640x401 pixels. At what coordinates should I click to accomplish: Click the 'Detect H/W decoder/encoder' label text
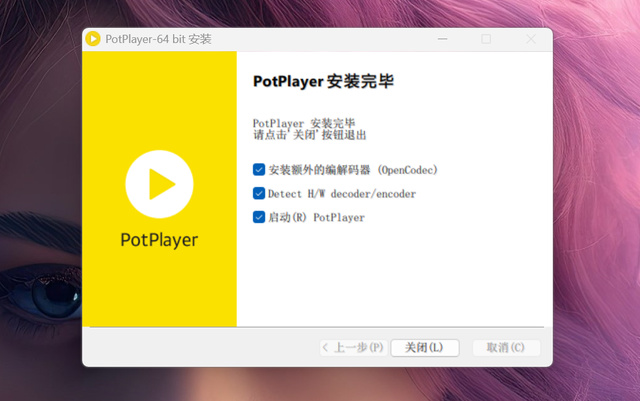[342, 194]
